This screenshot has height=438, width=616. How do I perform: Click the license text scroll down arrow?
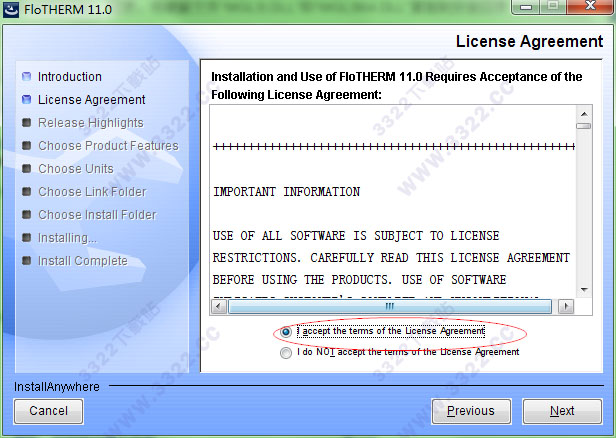(x=584, y=290)
